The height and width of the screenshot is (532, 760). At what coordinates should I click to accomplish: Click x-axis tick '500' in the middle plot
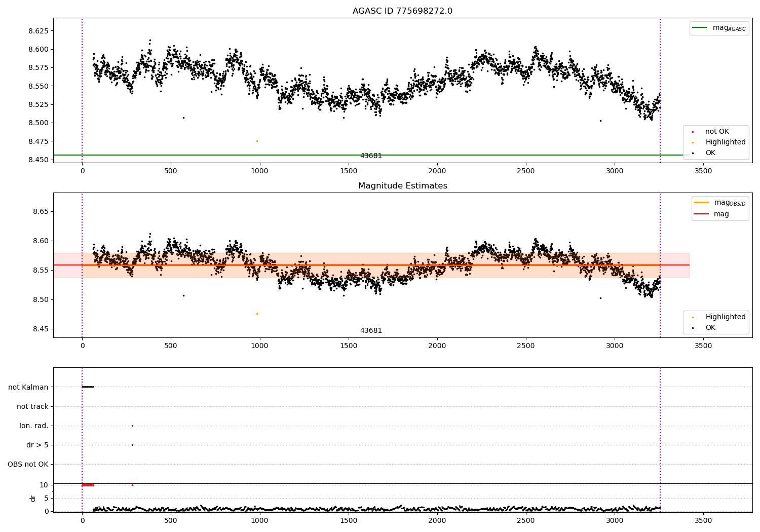click(x=171, y=346)
